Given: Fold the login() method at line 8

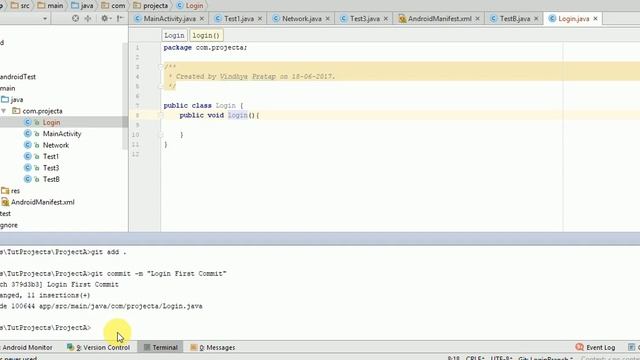Looking at the screenshot, I should pyautogui.click(x=161, y=116).
